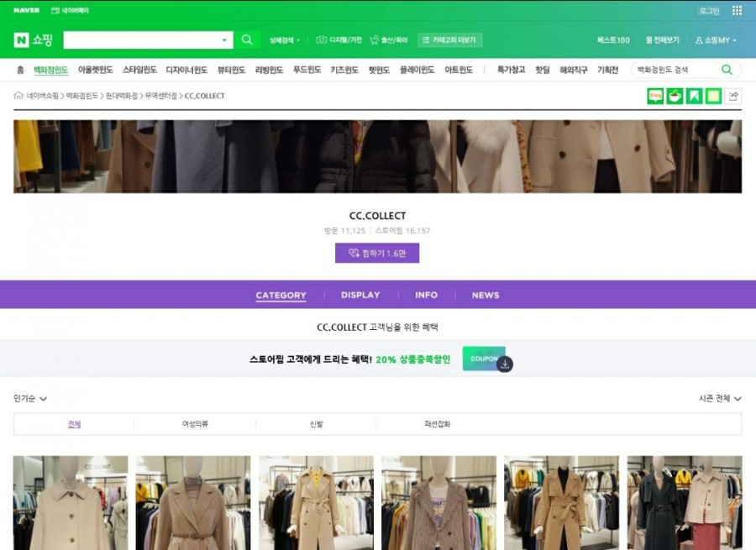Share to Naver blog icon
This screenshot has width=756, height=550.
pyautogui.click(x=655, y=97)
